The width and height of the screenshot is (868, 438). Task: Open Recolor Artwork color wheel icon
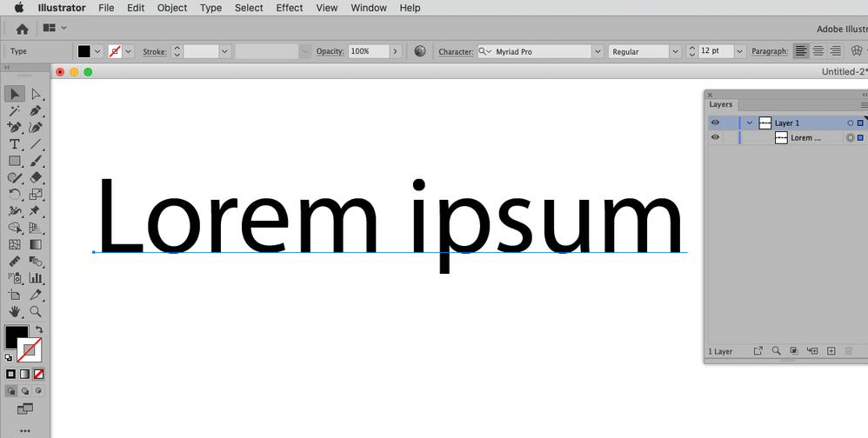pyautogui.click(x=420, y=51)
